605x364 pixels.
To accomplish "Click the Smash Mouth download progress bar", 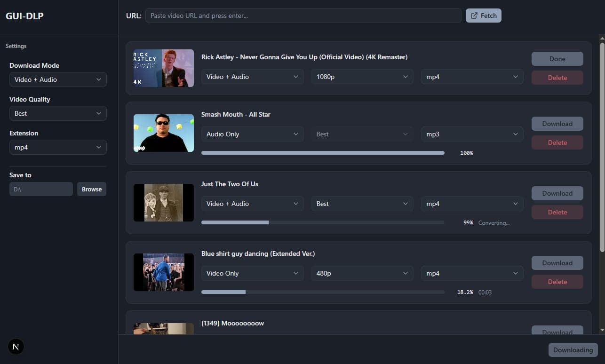I will click(x=323, y=153).
